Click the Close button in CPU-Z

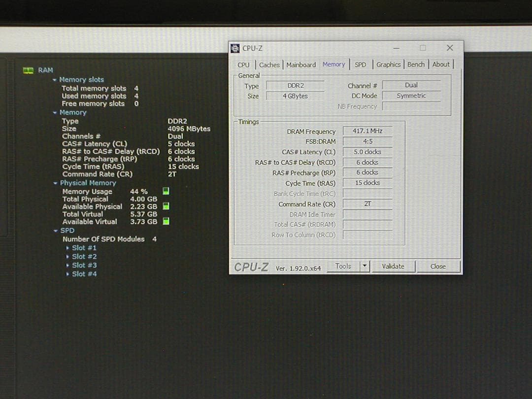tap(437, 266)
